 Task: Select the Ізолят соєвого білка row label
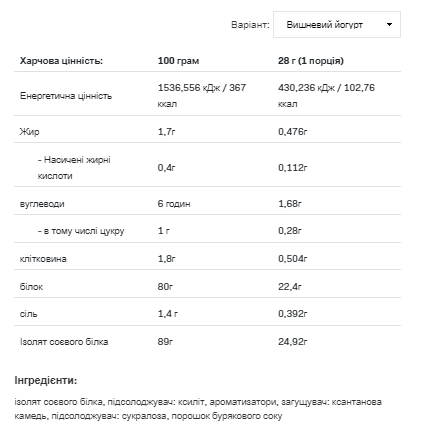(64, 342)
